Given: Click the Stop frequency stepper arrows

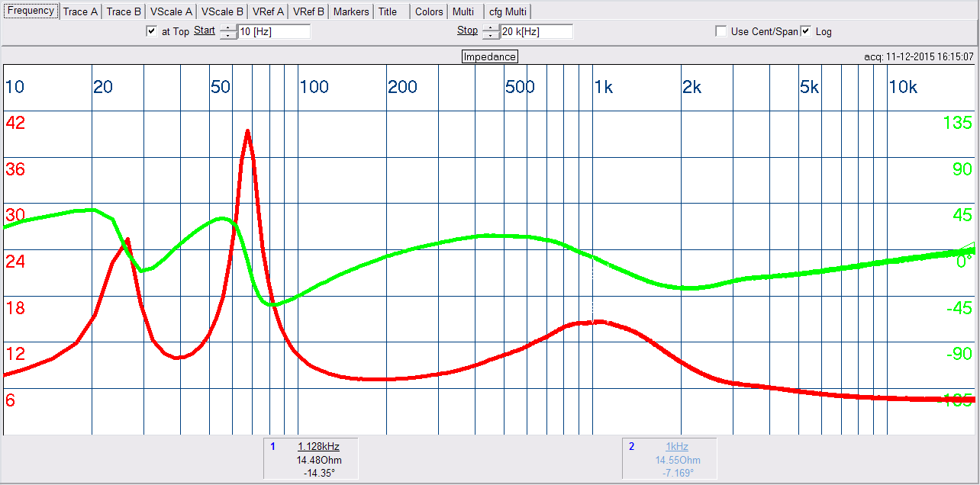Looking at the screenshot, I should coord(490,31).
